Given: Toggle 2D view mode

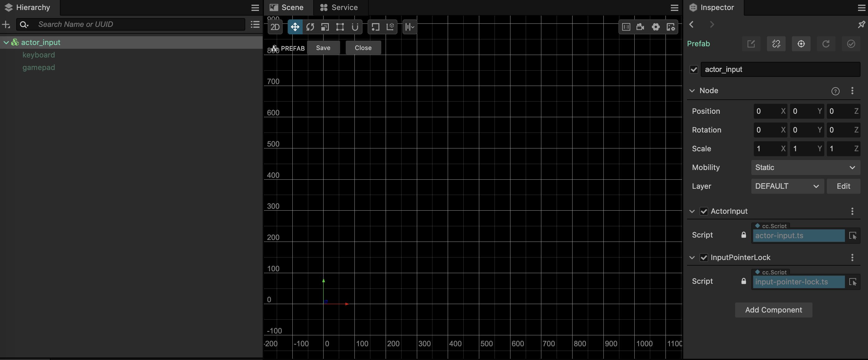Looking at the screenshot, I should 275,27.
